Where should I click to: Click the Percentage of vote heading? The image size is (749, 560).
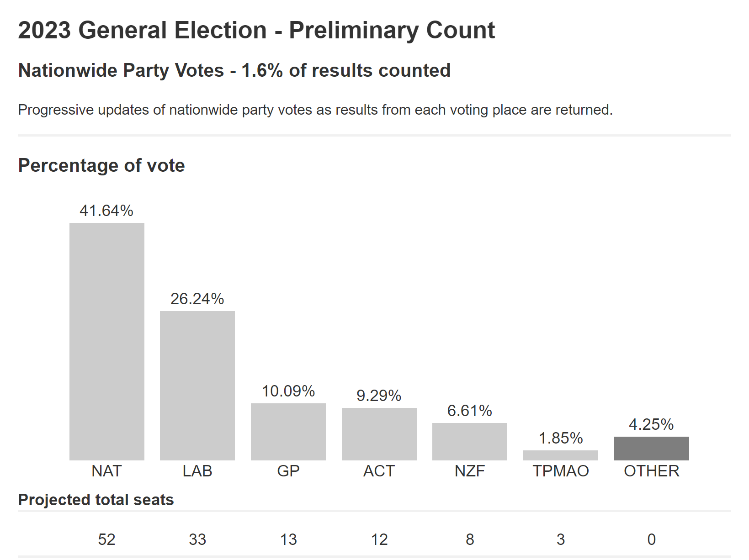101,165
